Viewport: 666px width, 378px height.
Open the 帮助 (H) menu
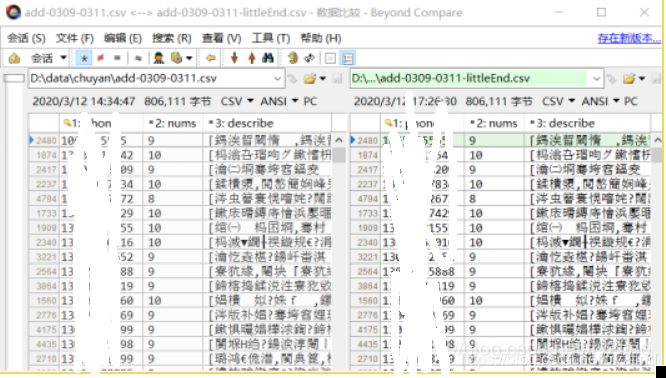[321, 38]
